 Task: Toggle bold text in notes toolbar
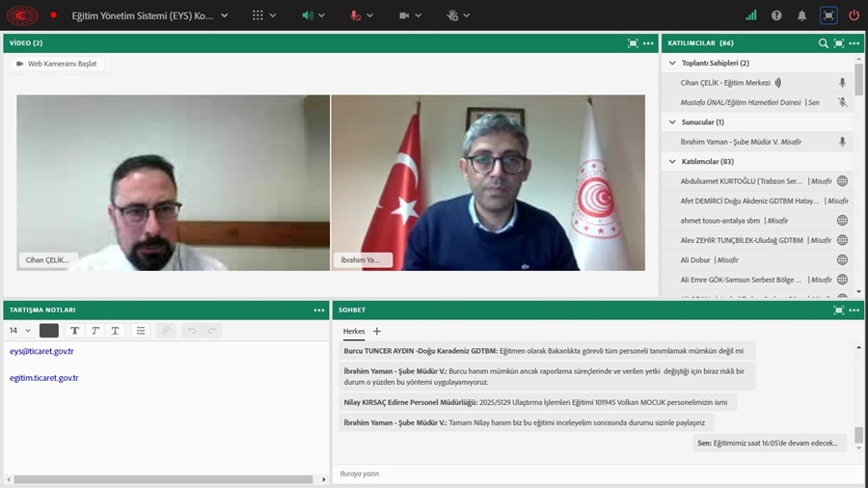coord(74,330)
